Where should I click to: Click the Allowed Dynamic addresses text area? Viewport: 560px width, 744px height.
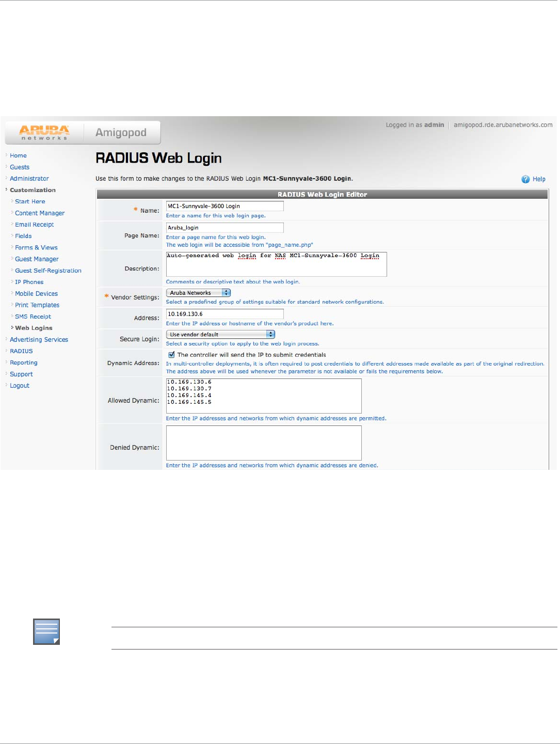tap(264, 396)
